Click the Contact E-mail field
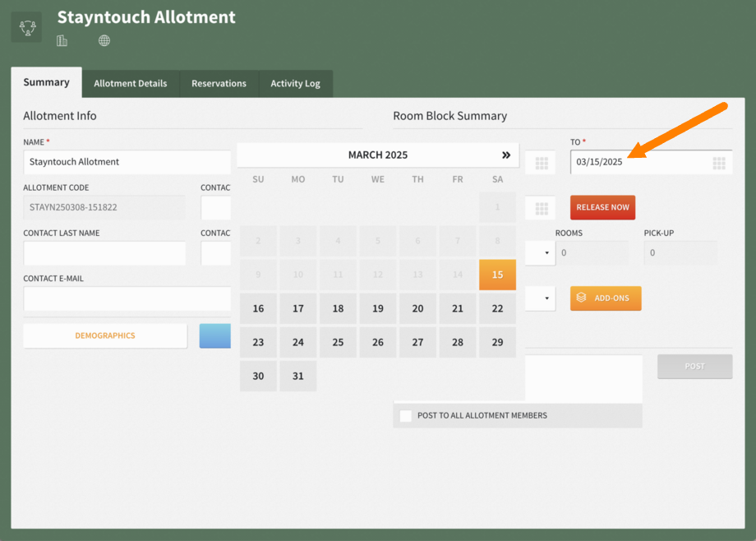The width and height of the screenshot is (756, 541). 127,298
